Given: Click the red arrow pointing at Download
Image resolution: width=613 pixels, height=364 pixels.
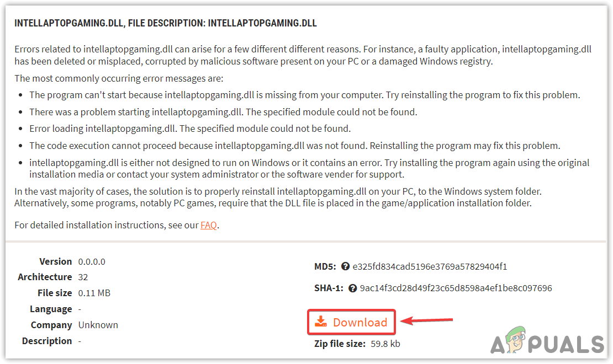Looking at the screenshot, I should [427, 320].
